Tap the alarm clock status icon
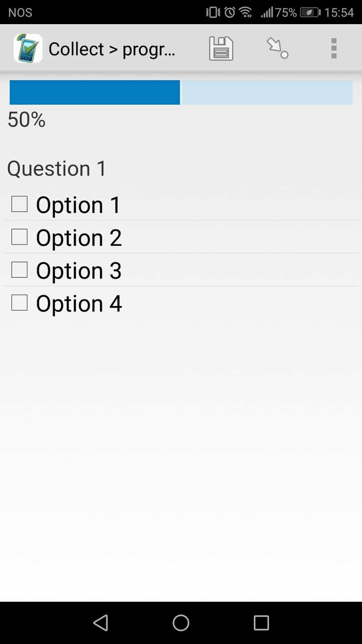362x644 pixels. coord(230,12)
